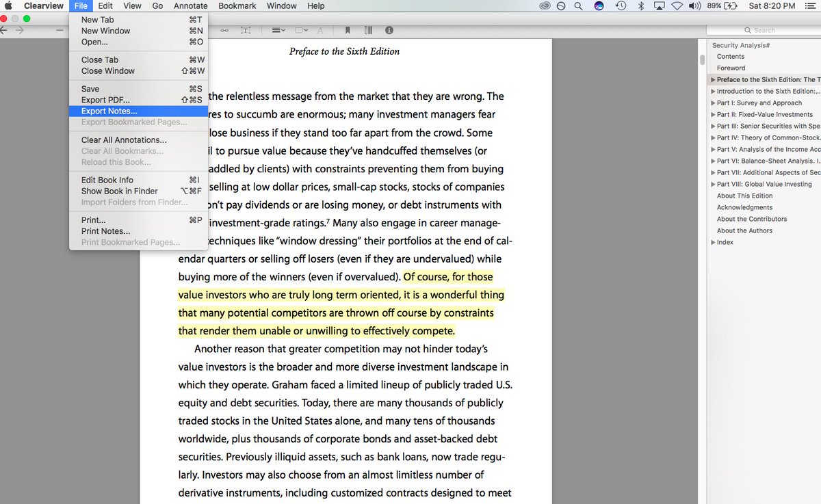Viewport: 821px width, 504px height.
Task: Expand Part VI: Balance-Sheet Analysis
Action: click(714, 161)
